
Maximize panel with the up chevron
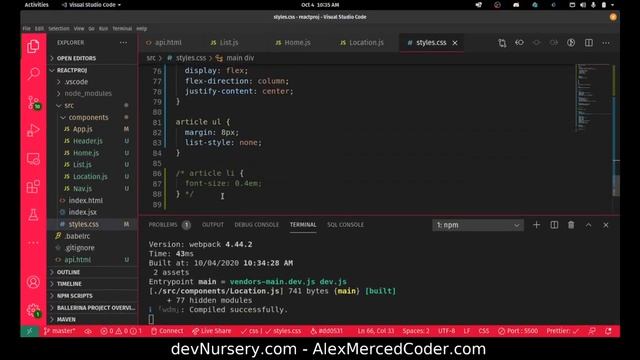pos(589,225)
